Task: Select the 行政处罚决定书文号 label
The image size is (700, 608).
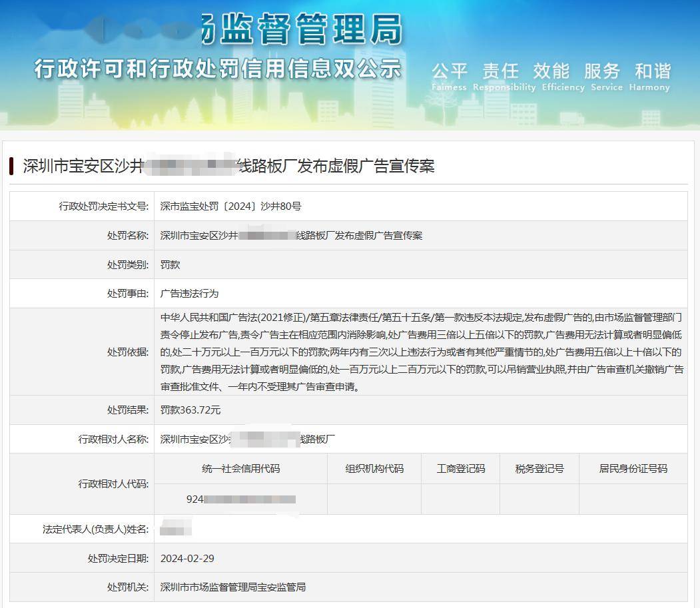Action: point(104,206)
